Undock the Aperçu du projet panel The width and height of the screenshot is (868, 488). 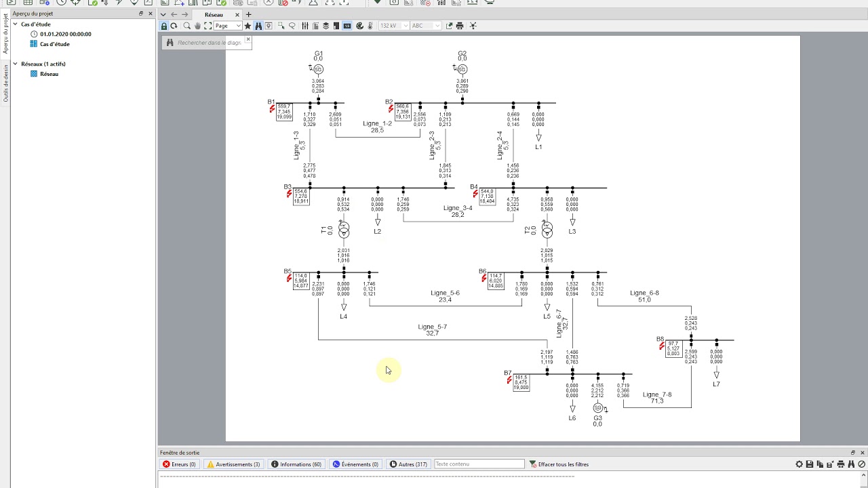141,14
